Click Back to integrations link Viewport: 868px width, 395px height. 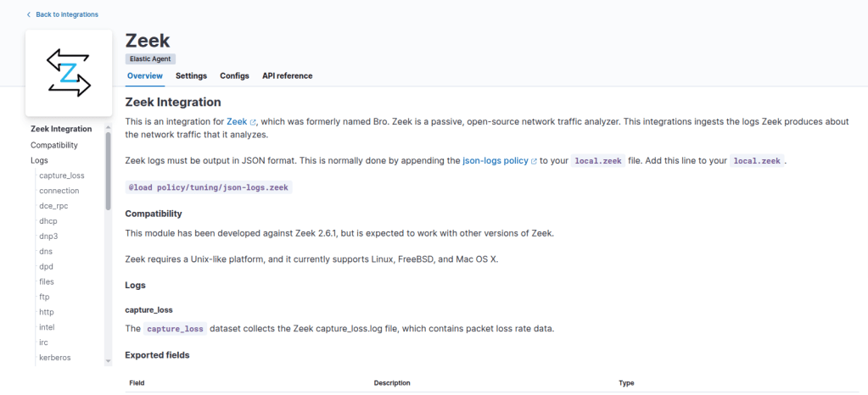tap(66, 14)
